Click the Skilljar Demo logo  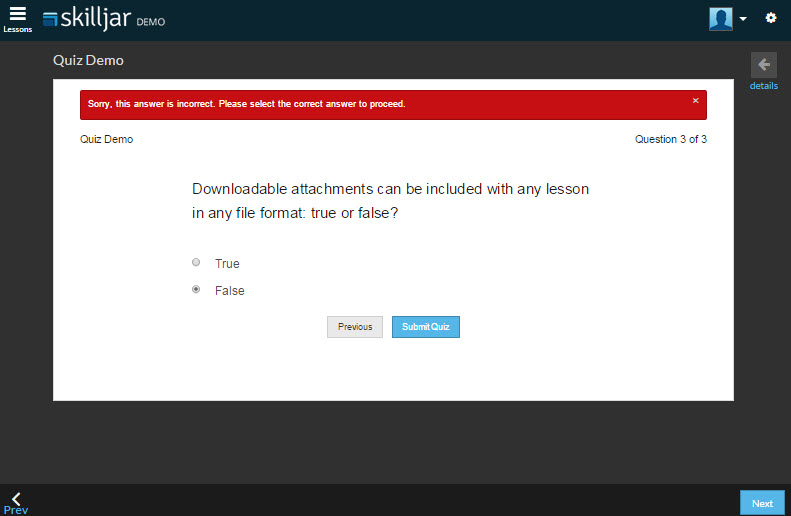104,19
